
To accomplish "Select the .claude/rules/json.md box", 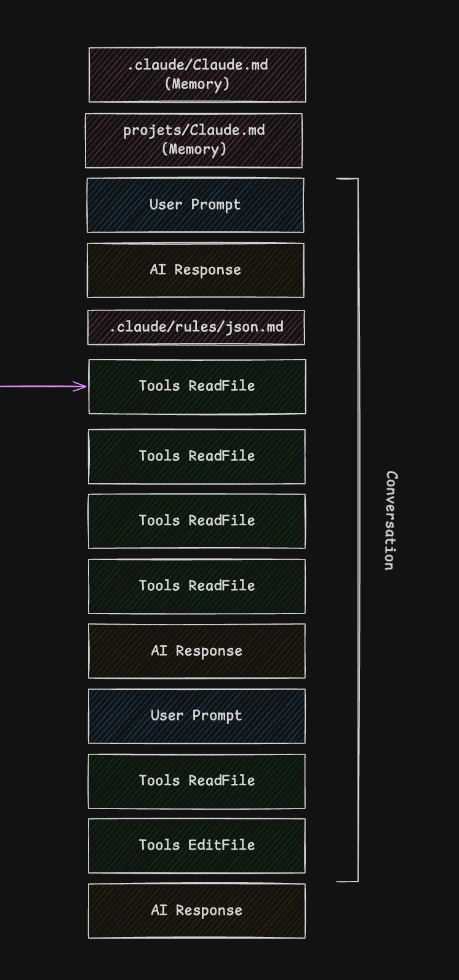I will point(196,327).
